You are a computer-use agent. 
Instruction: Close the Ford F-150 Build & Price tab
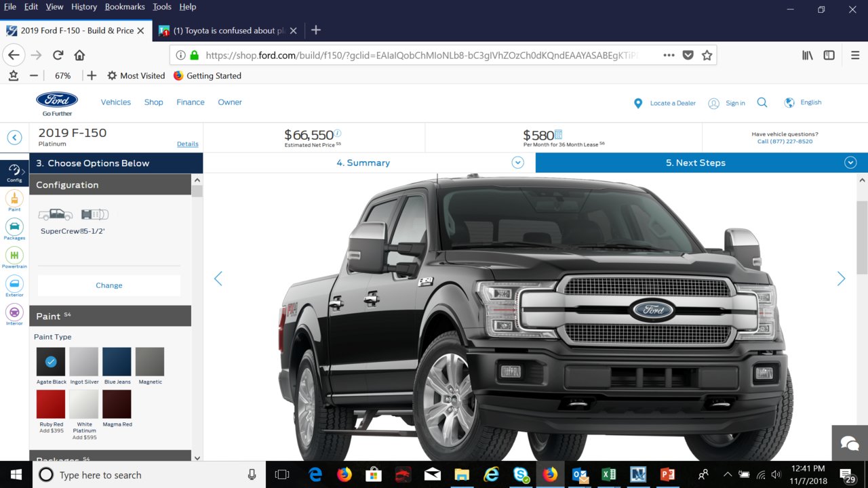pyautogui.click(x=140, y=30)
